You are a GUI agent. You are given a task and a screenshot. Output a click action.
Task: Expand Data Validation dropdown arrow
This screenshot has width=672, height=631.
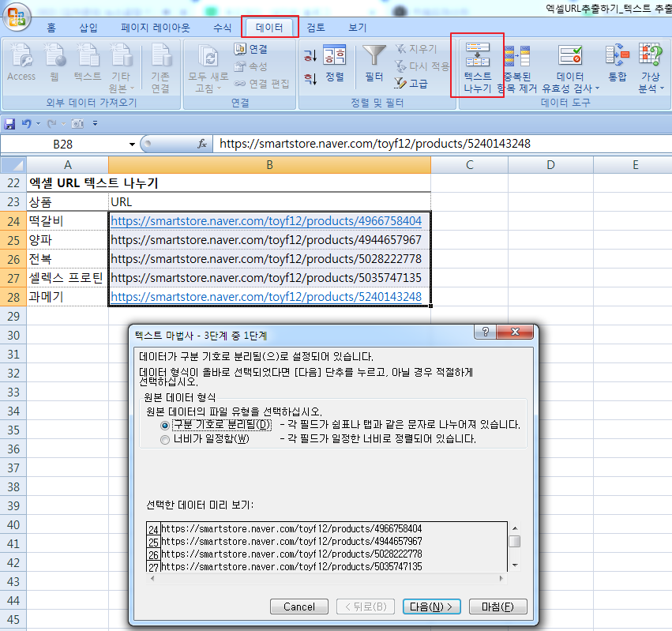click(x=597, y=88)
